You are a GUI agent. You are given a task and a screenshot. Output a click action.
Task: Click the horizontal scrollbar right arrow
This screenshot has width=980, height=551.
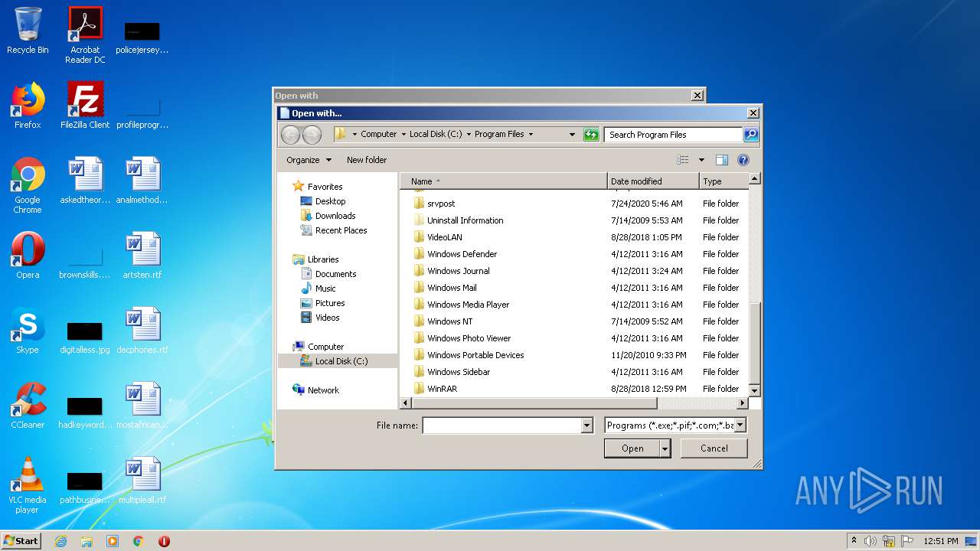742,403
